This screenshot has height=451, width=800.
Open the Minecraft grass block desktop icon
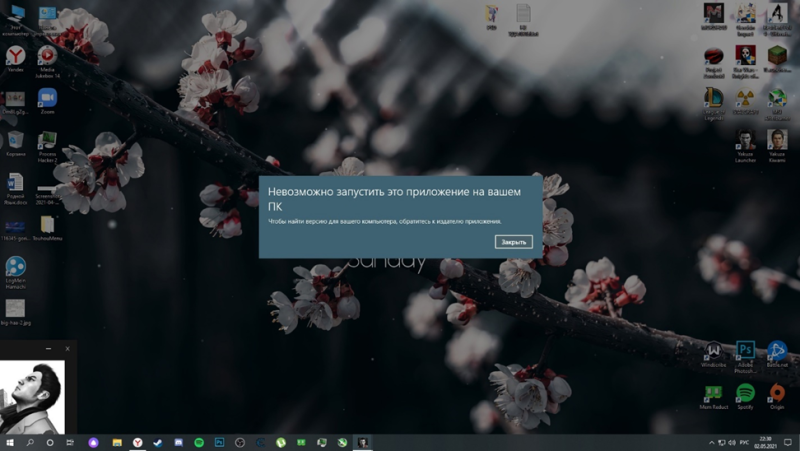click(777, 59)
